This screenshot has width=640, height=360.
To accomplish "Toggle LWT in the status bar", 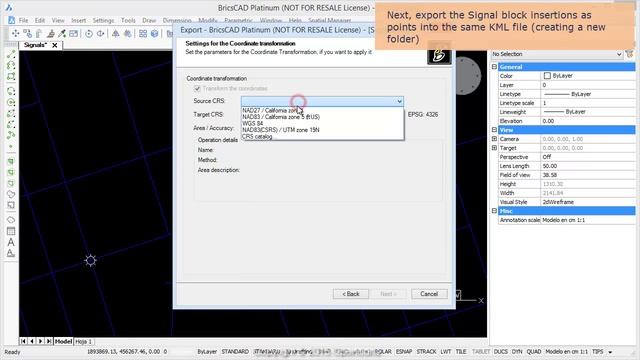I will (x=446, y=351).
